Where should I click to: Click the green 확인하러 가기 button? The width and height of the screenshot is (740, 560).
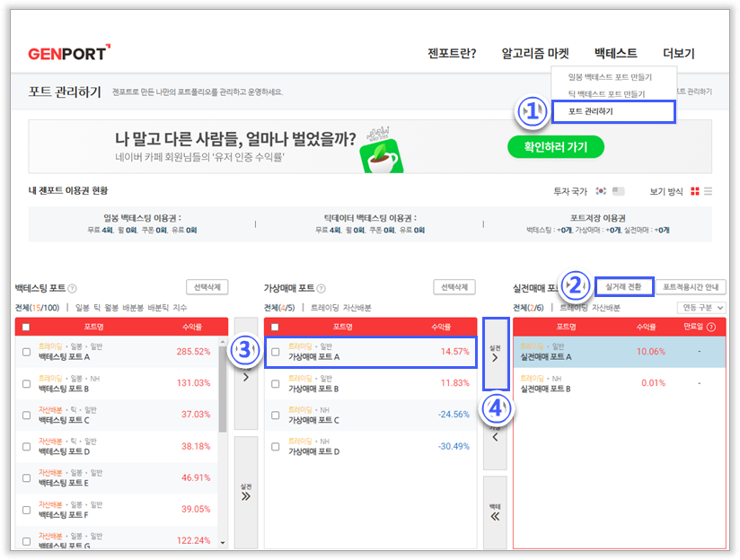click(x=555, y=147)
